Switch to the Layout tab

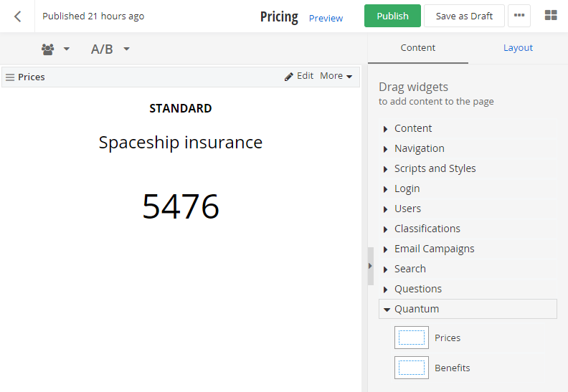coord(518,48)
